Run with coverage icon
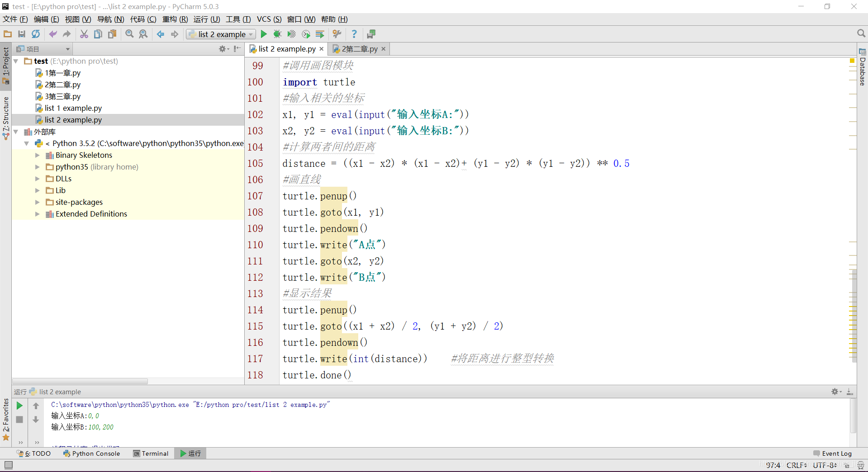 292,34
